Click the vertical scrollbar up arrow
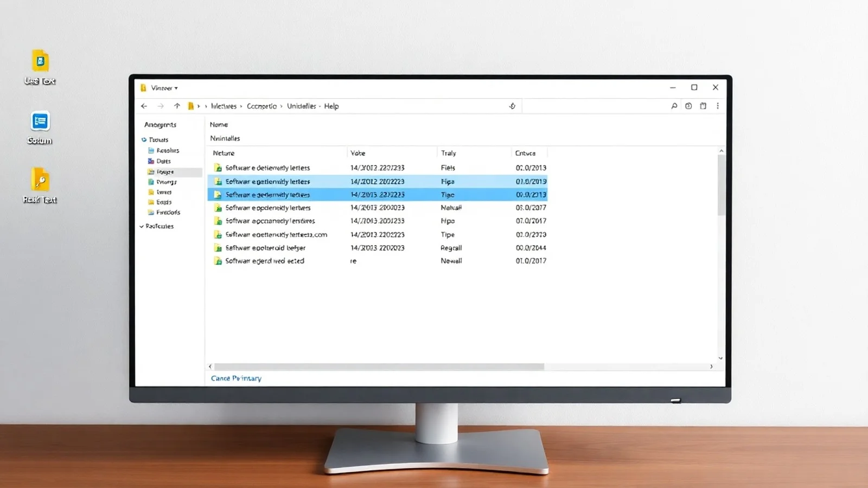This screenshot has width=868, height=488. pos(721,151)
